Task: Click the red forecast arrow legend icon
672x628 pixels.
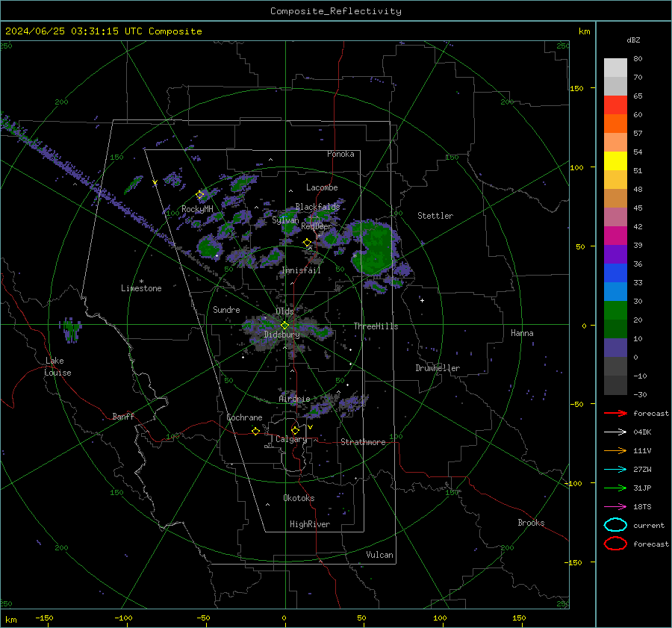Action: tap(615, 413)
